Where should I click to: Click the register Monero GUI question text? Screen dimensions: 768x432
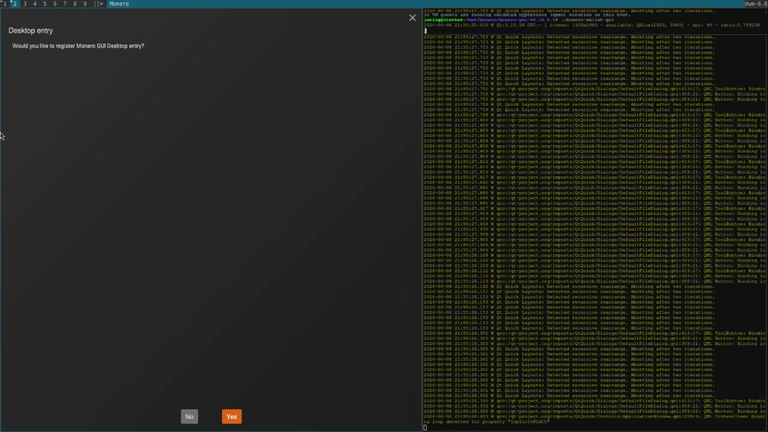tap(78, 46)
